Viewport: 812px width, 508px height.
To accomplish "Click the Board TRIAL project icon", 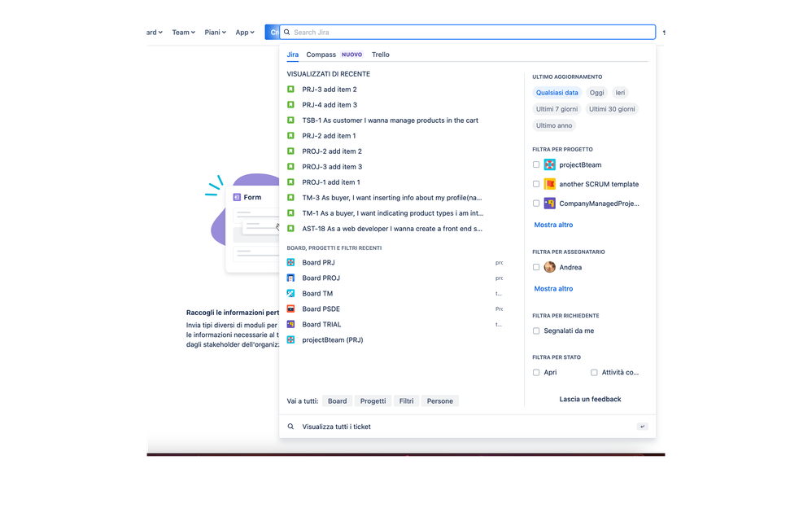I will pyautogui.click(x=291, y=325).
